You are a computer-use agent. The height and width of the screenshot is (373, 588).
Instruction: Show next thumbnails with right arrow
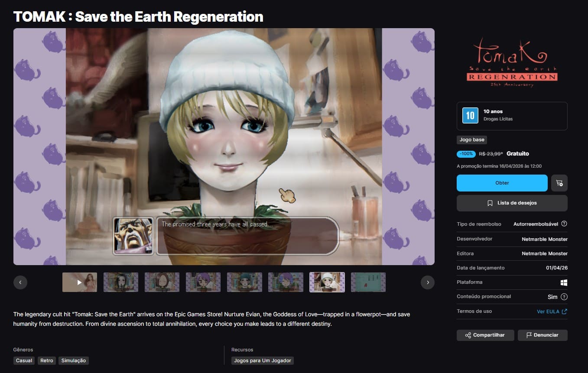(x=428, y=282)
